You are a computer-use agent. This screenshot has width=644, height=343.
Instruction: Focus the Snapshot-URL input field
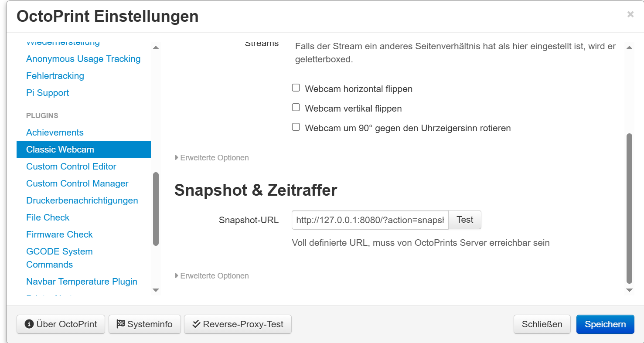pyautogui.click(x=370, y=220)
